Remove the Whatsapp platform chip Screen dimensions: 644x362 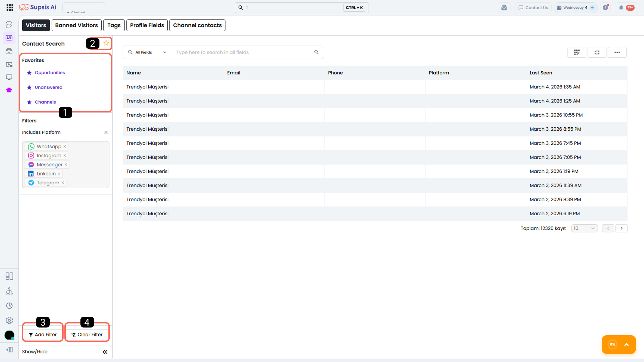click(x=65, y=146)
